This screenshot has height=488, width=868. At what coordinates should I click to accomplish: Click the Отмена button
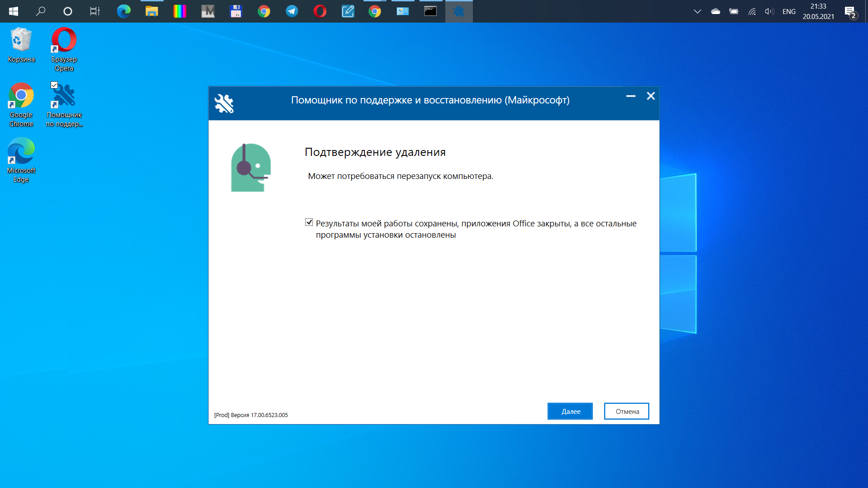click(x=627, y=411)
